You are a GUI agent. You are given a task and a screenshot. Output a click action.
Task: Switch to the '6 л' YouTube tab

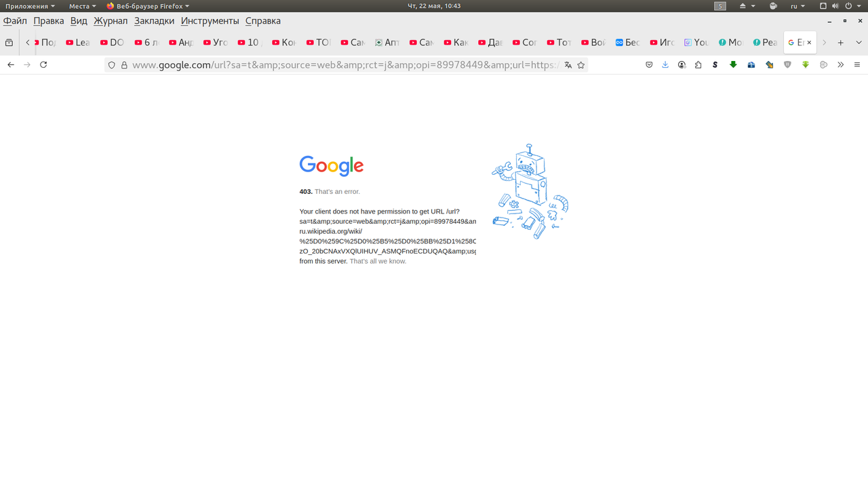(x=147, y=42)
